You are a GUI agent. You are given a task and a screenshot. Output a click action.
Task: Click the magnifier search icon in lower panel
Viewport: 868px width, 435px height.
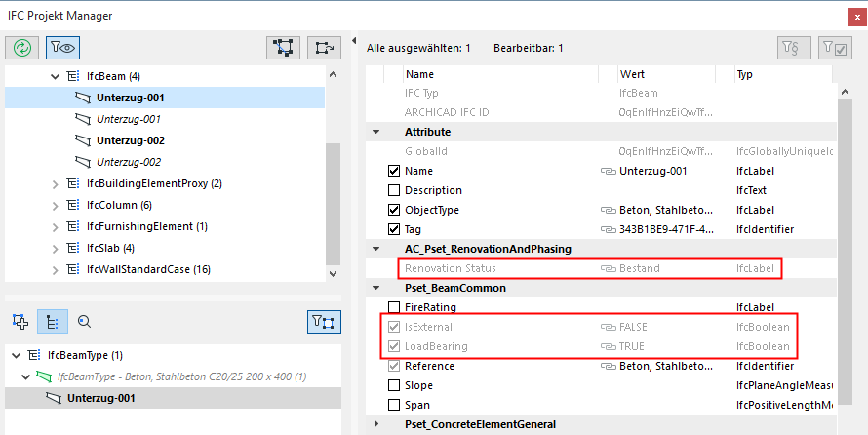pyautogui.click(x=84, y=321)
